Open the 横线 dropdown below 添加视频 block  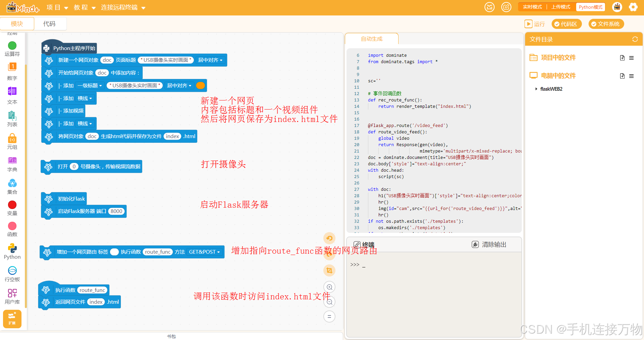click(85, 124)
